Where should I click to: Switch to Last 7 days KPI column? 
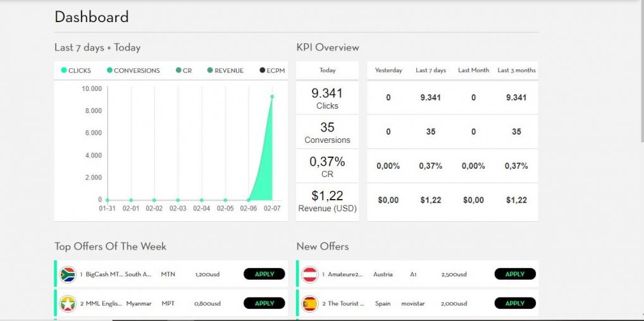coord(431,70)
